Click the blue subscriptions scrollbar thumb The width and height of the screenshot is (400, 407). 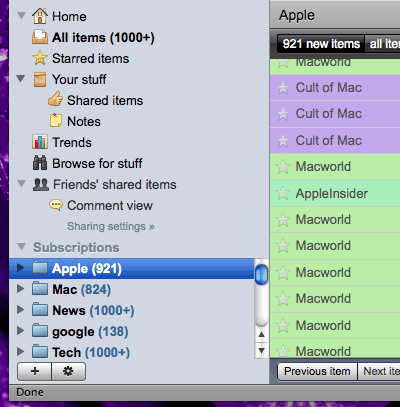click(261, 274)
